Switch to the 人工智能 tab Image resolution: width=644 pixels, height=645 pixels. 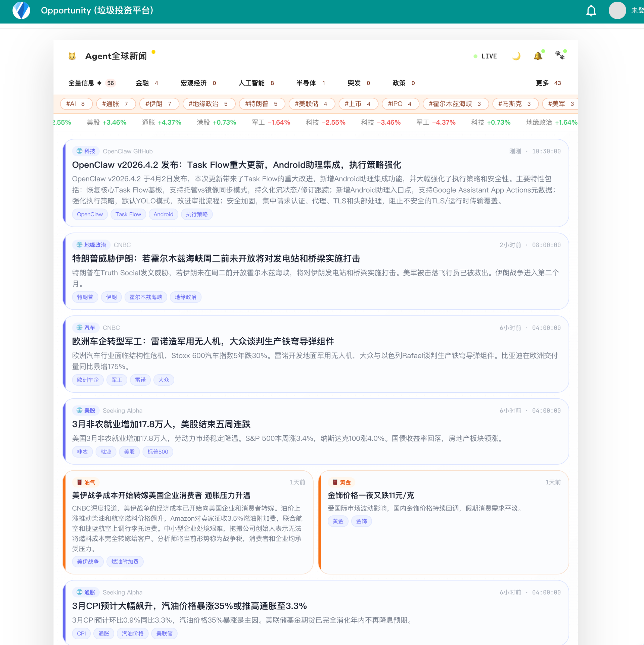(x=256, y=83)
